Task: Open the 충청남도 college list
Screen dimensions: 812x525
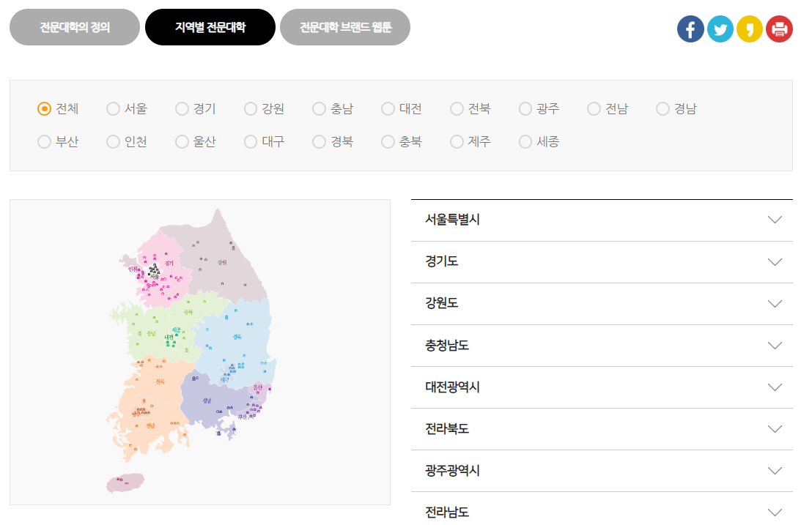Action: pyautogui.click(x=602, y=345)
